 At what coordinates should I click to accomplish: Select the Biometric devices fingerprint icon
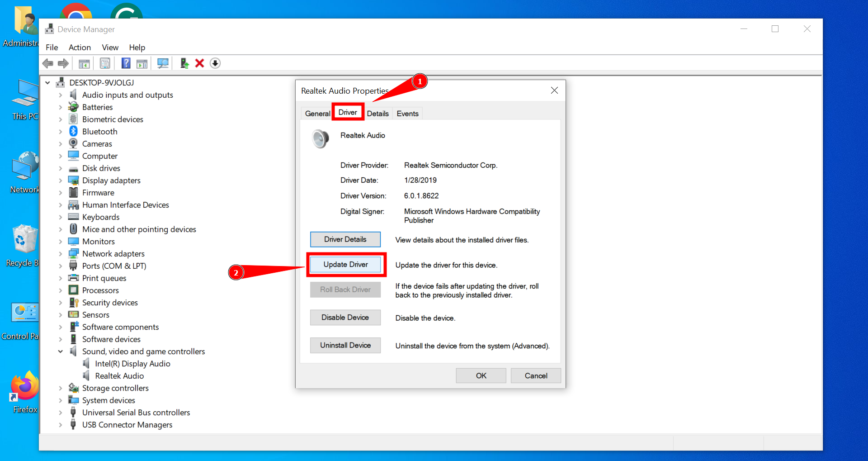point(73,119)
